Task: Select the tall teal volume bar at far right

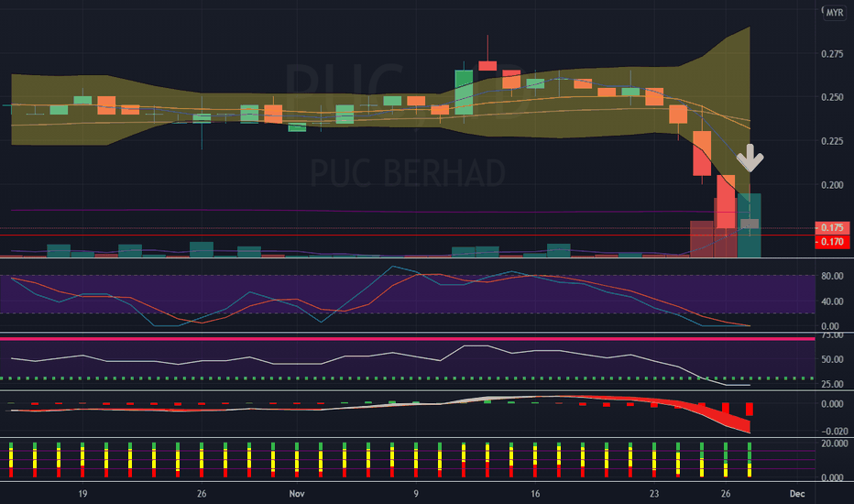Action: 750,225
